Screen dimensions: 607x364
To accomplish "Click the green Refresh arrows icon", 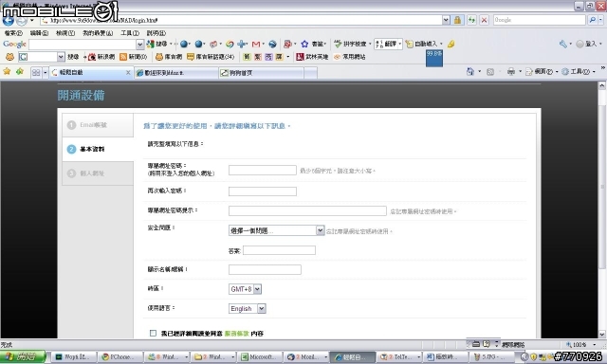I will tap(471, 20).
